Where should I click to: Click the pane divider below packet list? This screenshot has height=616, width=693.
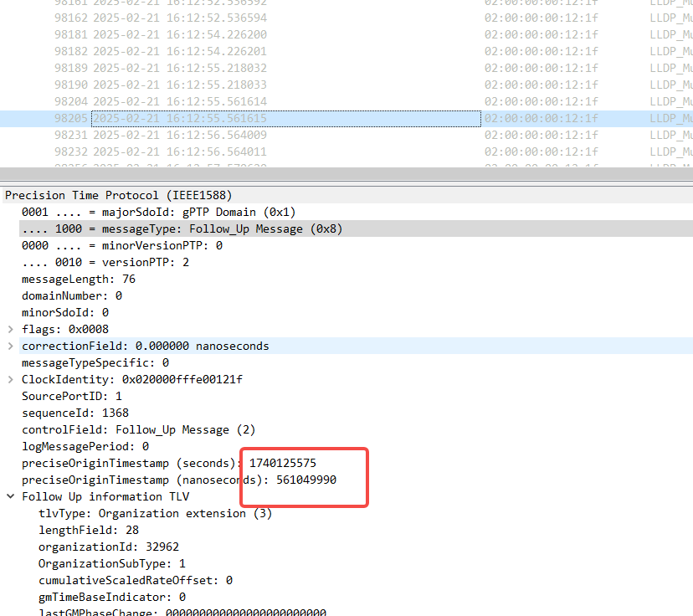[x=346, y=182]
